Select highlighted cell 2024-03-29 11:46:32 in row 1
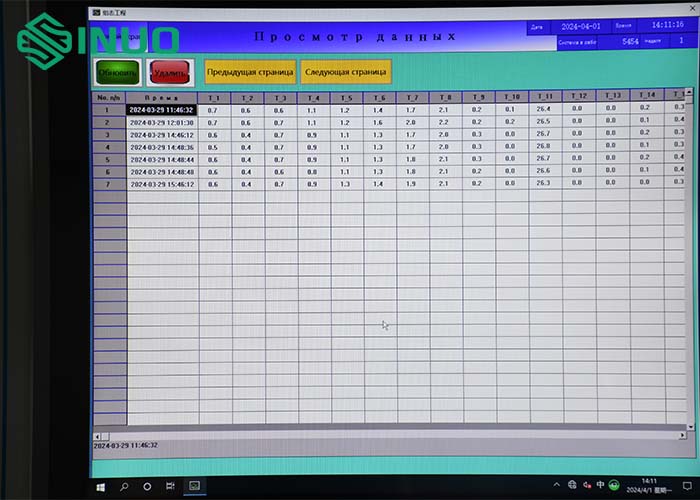 click(162, 110)
